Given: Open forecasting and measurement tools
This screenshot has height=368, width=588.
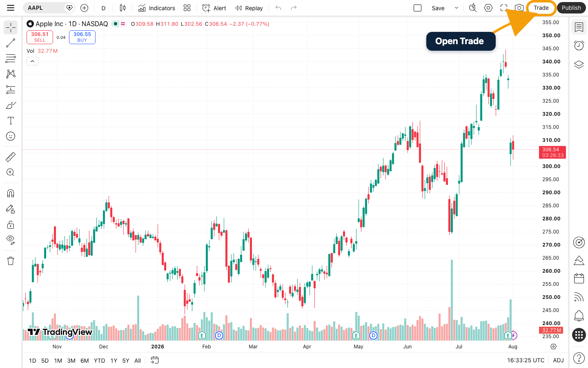Looking at the screenshot, I should (11, 90).
